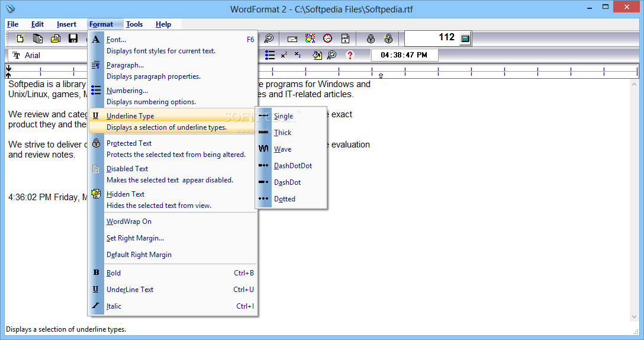Click the stacked pages copy icon
Screen dimensions: 644x340
(38, 39)
